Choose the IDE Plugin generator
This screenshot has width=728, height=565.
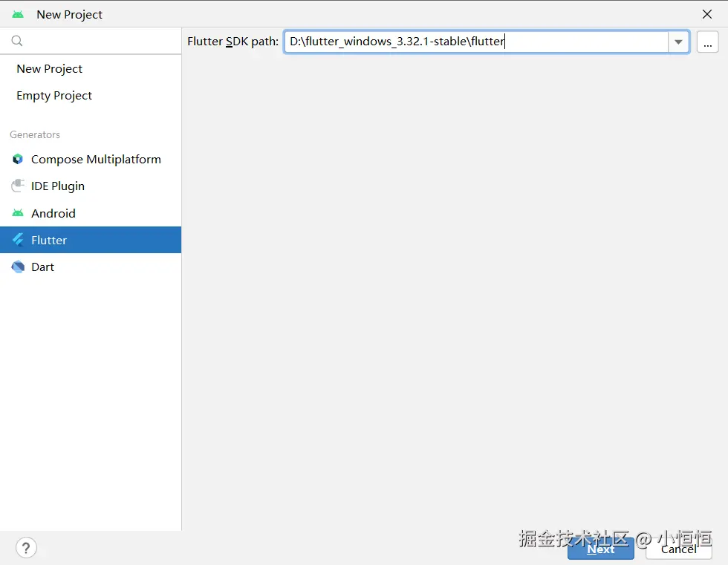[x=91, y=186]
